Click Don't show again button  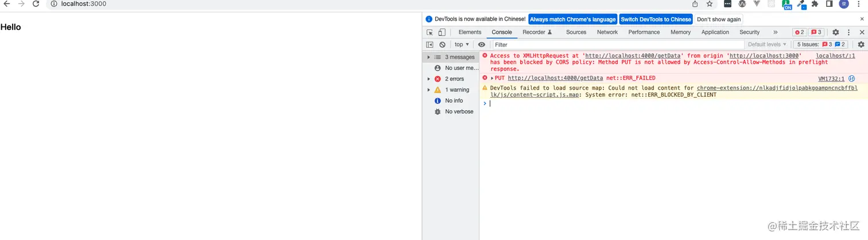[x=719, y=19]
